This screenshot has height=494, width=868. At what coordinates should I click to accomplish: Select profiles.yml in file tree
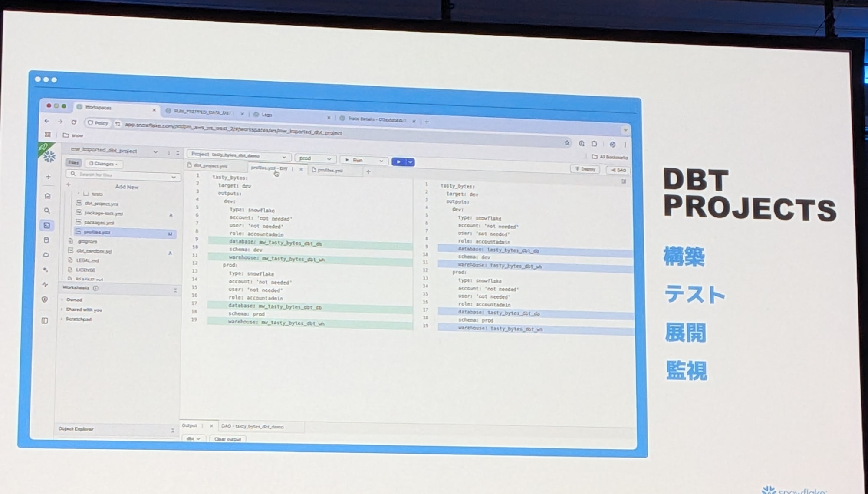(x=125, y=233)
